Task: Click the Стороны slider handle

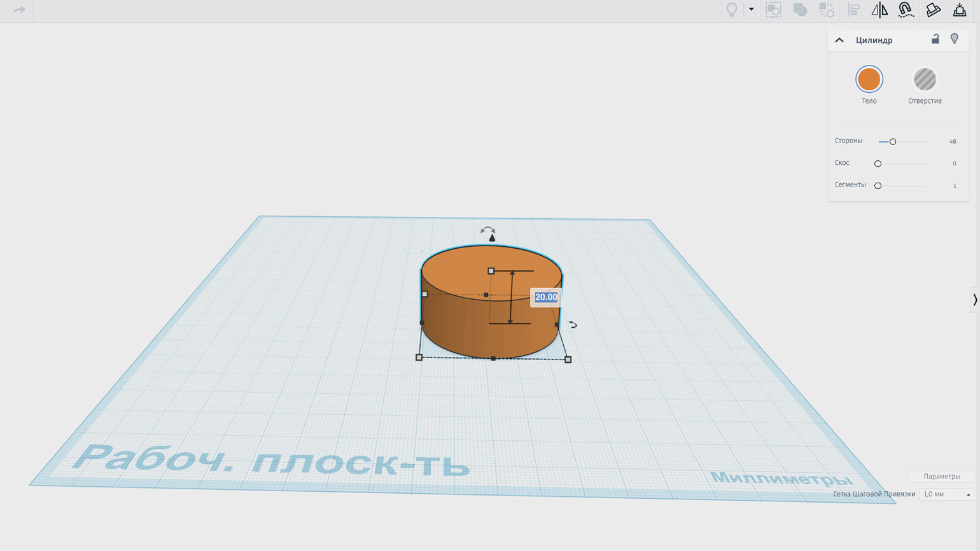Action: coord(893,142)
